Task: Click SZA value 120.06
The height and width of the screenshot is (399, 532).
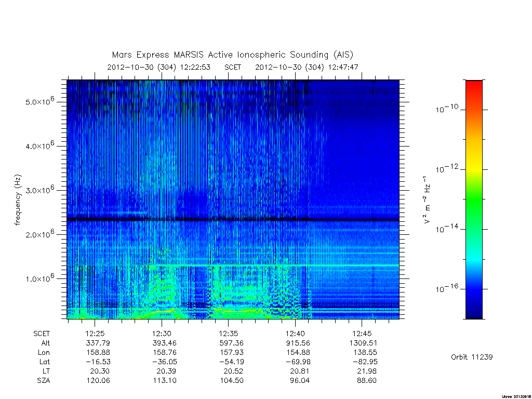Action: pyautogui.click(x=98, y=381)
